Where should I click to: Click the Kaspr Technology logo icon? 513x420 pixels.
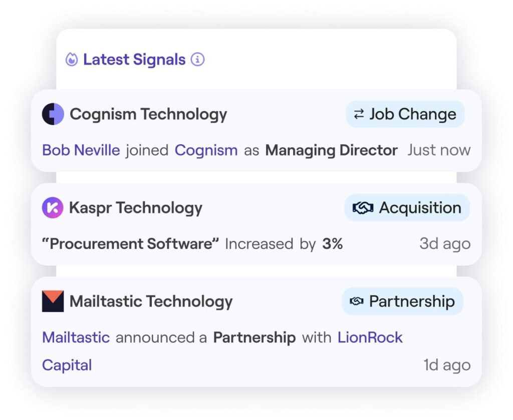[53, 208]
